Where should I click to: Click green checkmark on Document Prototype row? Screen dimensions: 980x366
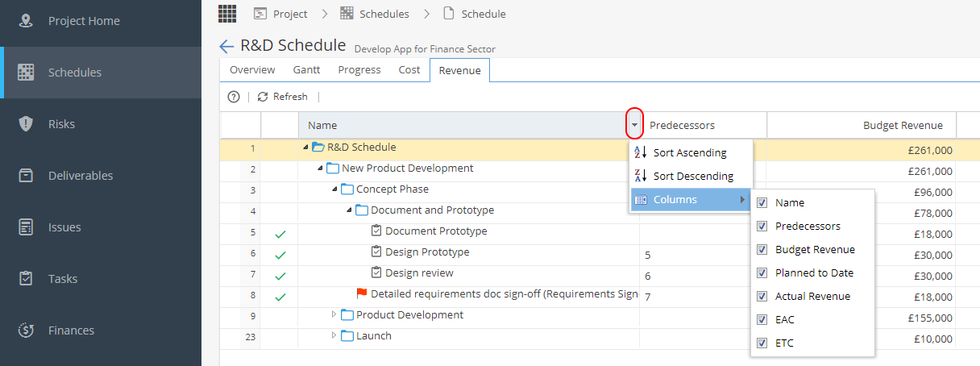coord(280,234)
